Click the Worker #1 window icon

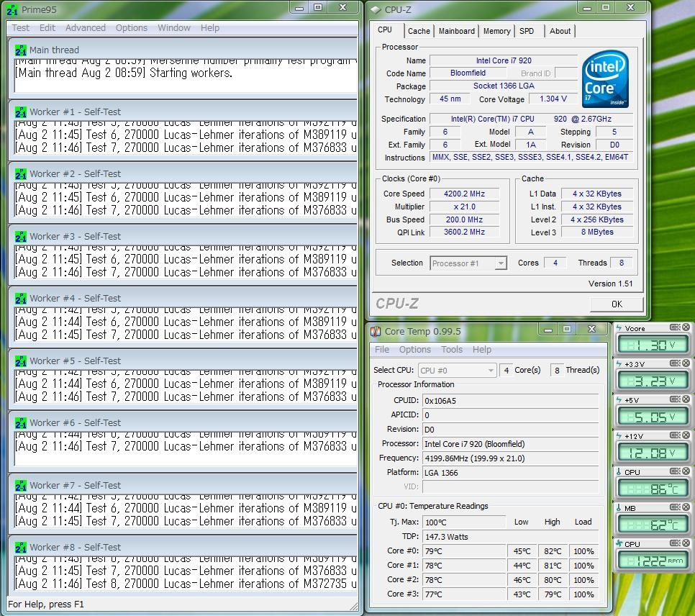click(x=21, y=112)
